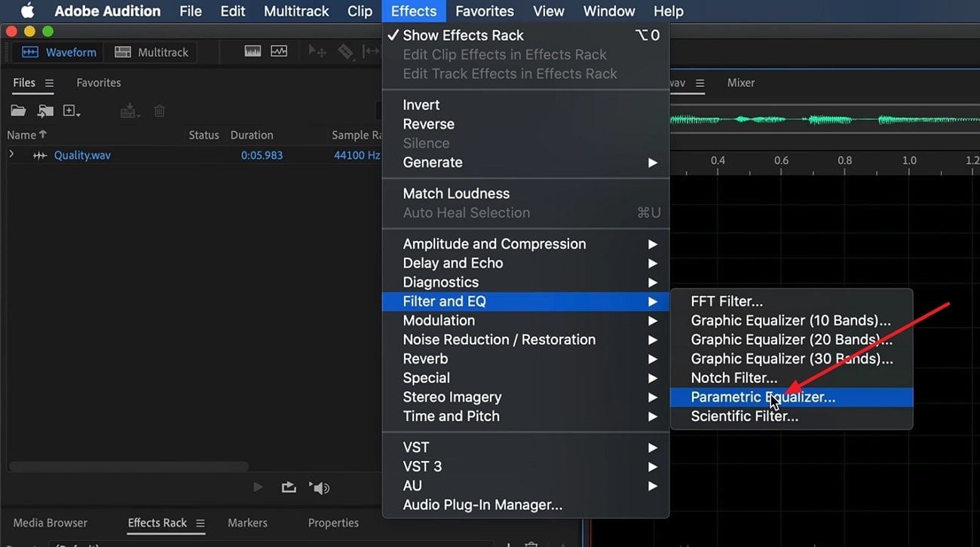This screenshot has height=547, width=980.
Task: Choose Notch Filter from submenu
Action: [792, 377]
